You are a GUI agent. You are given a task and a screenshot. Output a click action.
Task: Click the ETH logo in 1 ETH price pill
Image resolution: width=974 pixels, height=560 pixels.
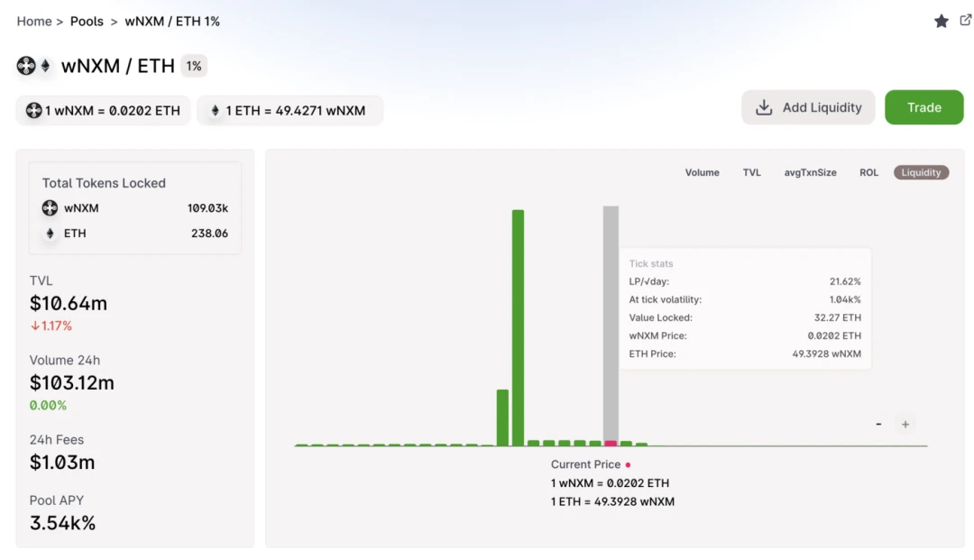coord(215,111)
